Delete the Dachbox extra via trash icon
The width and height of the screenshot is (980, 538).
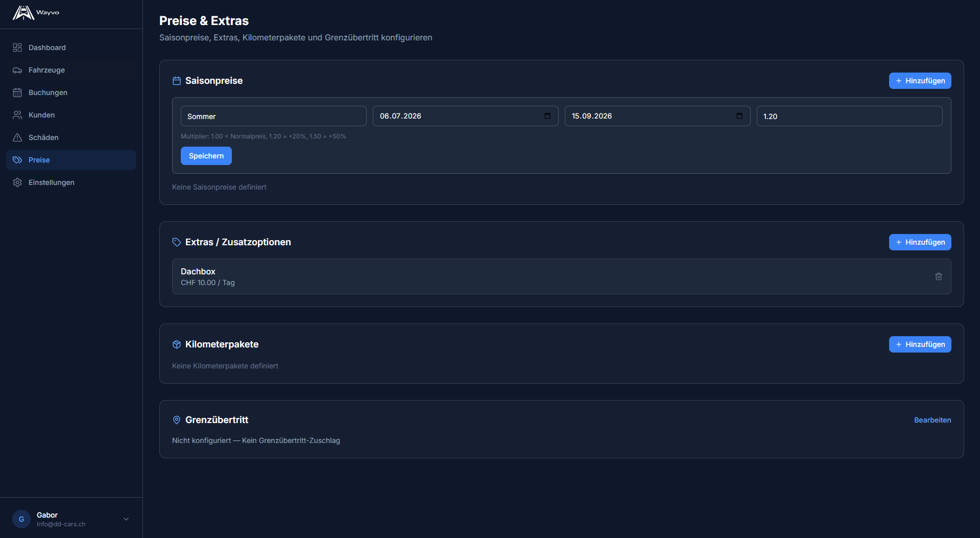(x=938, y=276)
